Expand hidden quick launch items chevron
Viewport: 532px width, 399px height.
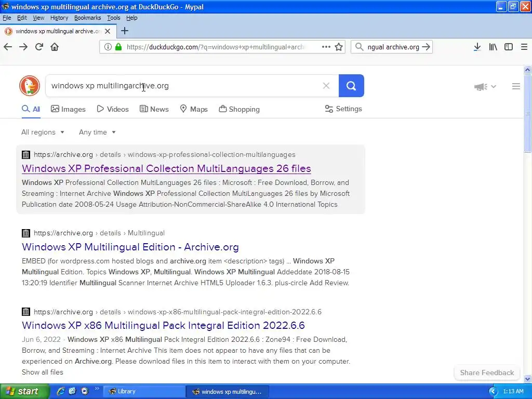tap(97, 389)
